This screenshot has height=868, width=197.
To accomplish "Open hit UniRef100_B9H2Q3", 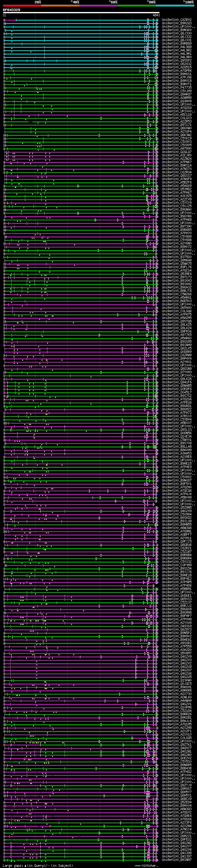I will pyautogui.click(x=177, y=23).
